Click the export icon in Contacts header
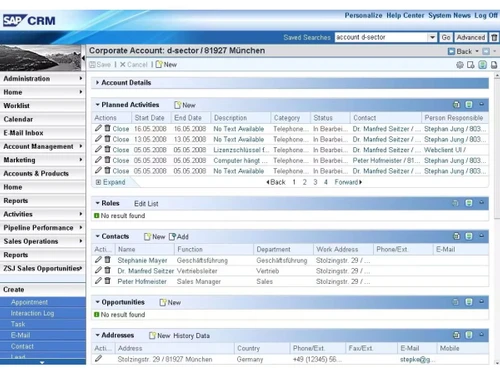The width and height of the screenshot is (500, 375). tap(469, 236)
